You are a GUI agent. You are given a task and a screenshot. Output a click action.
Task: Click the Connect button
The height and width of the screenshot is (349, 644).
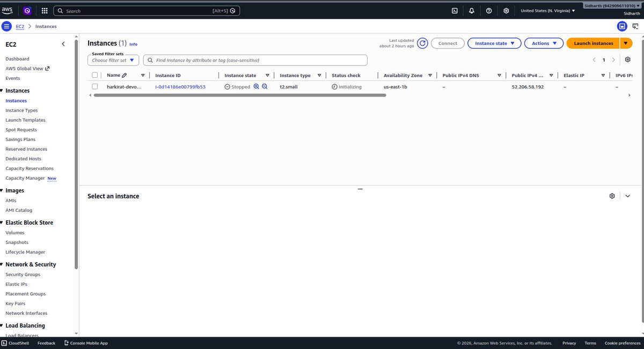point(448,43)
